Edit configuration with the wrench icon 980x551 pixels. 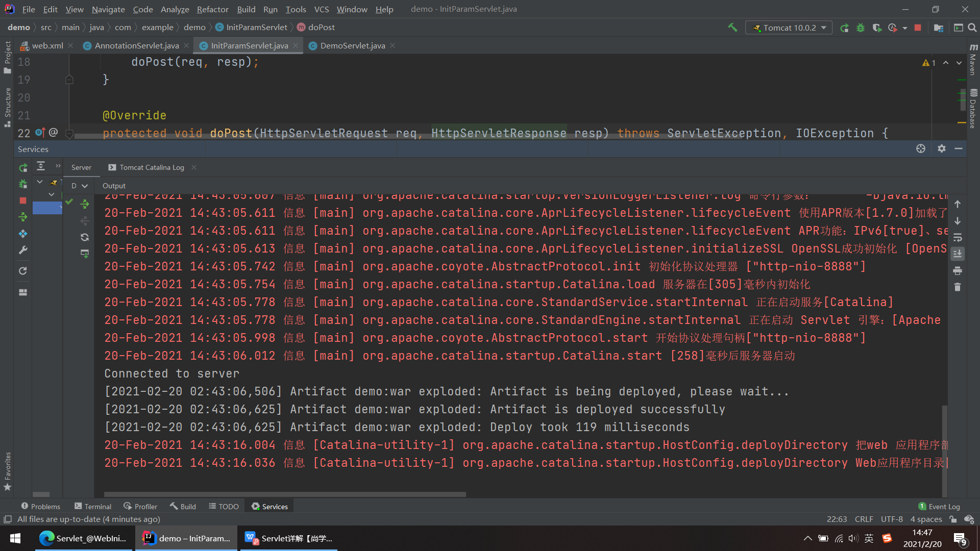pos(23,250)
